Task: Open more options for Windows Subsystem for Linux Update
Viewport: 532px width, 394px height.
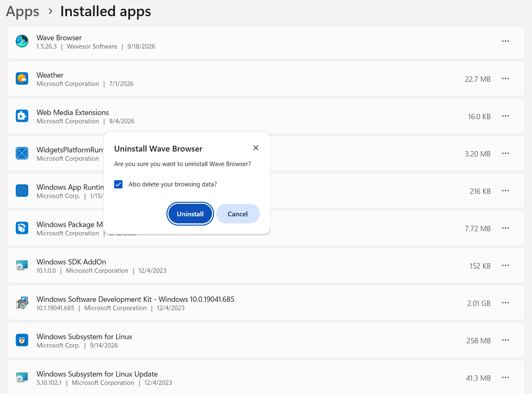Action: tap(505, 377)
